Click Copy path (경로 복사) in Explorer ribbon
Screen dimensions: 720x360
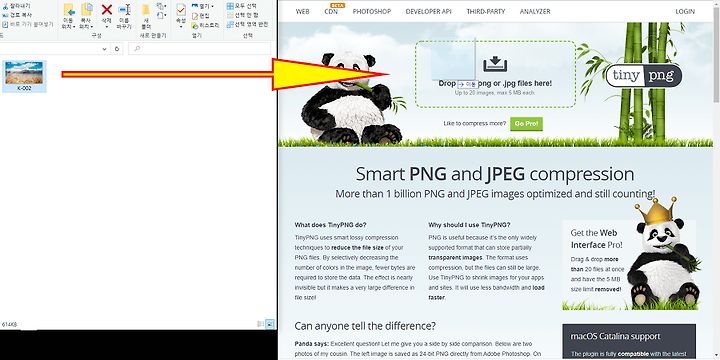(17, 15)
